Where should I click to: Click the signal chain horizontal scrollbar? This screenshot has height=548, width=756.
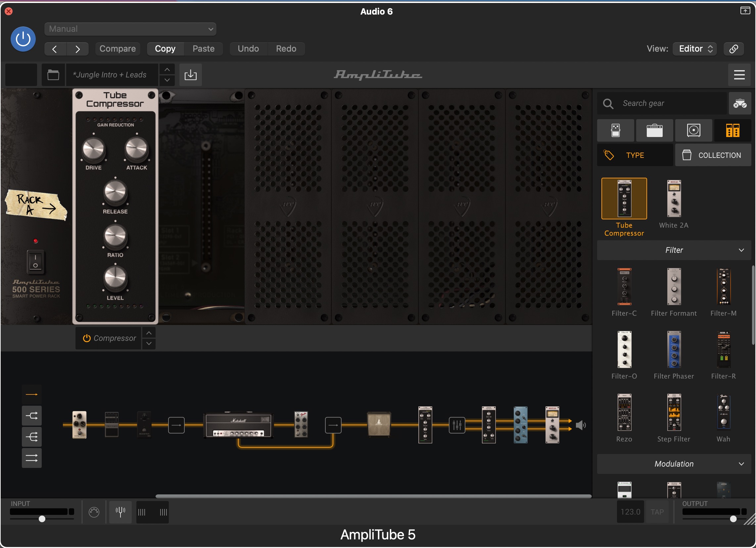(x=373, y=496)
